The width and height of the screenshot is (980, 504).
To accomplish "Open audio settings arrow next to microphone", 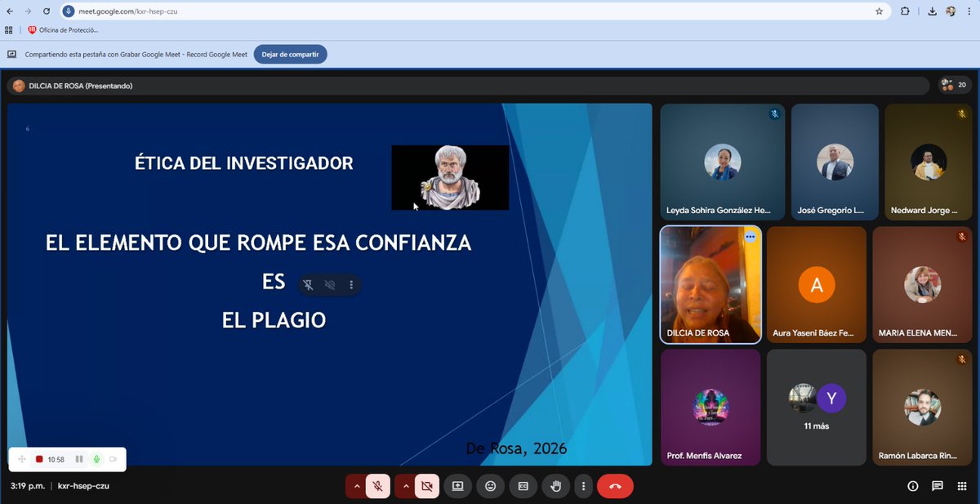I will (x=357, y=486).
